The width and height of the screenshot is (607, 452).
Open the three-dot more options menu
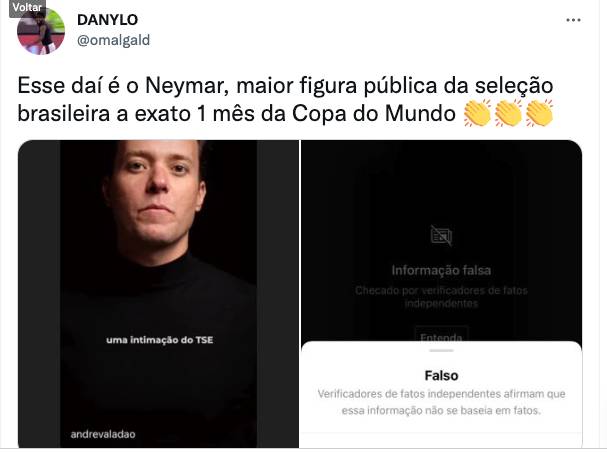pos(573,20)
